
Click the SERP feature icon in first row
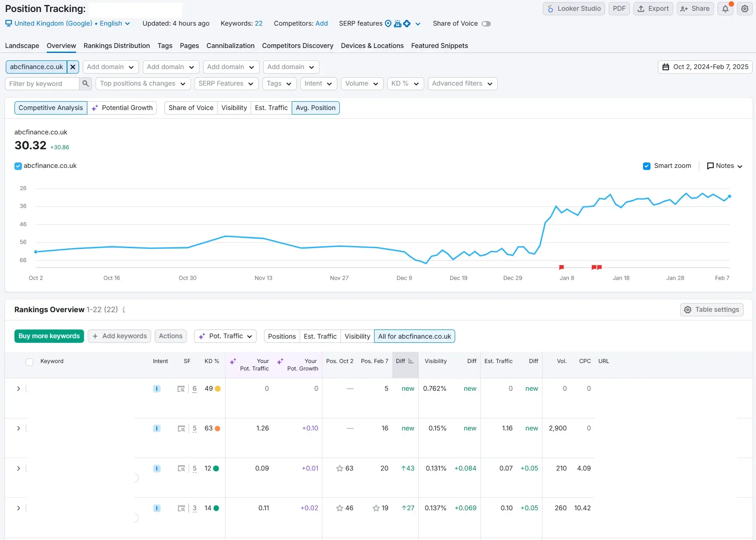[x=181, y=389]
